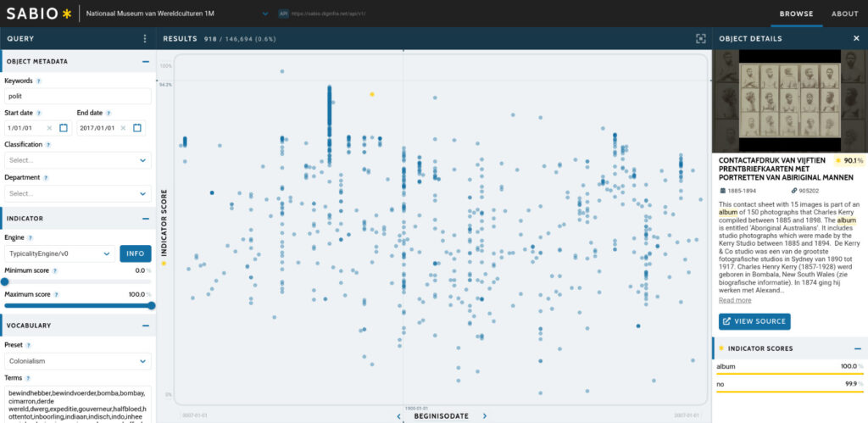This screenshot has height=423, width=868.
Task: Click the Start date help icon
Action: [x=39, y=113]
